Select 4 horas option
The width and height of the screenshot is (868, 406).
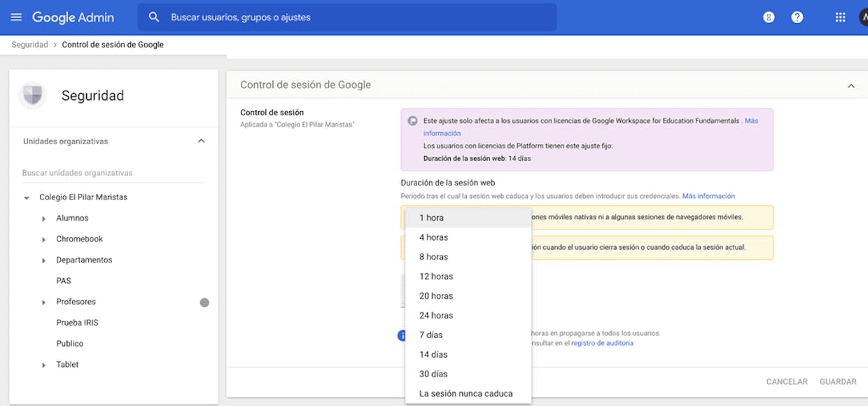pos(468,237)
